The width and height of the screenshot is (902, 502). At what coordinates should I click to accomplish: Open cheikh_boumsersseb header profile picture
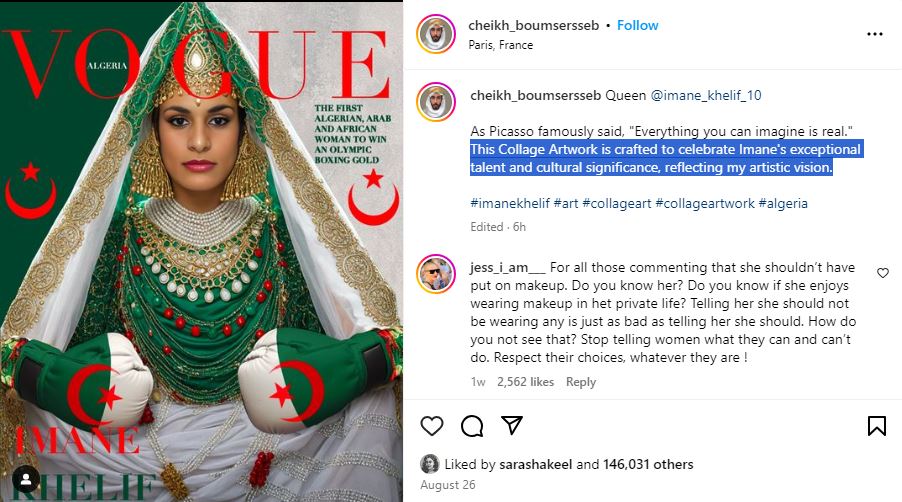(436, 35)
